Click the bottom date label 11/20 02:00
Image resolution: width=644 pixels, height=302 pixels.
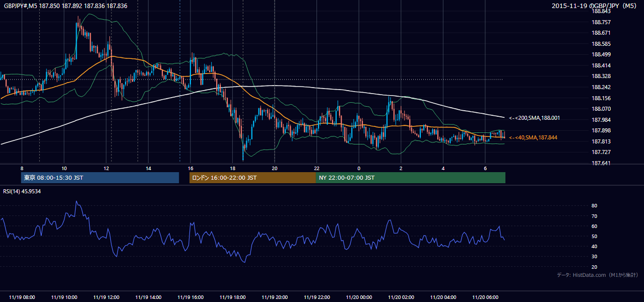401,297
